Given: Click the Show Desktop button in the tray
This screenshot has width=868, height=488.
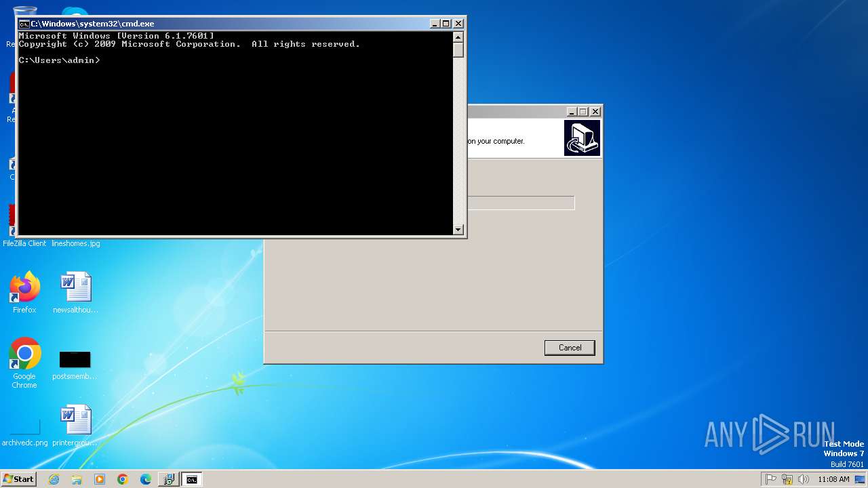Looking at the screenshot, I should point(861,479).
